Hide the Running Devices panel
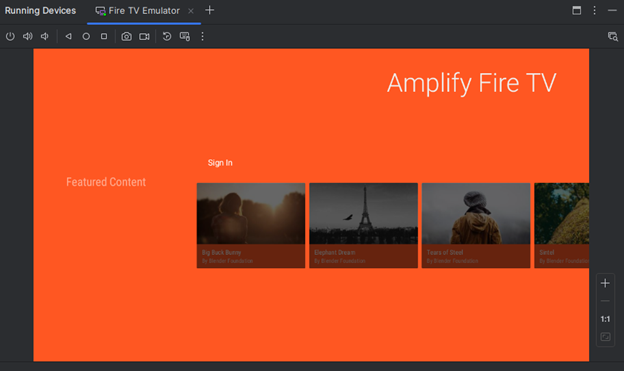624x371 pixels. (612, 11)
